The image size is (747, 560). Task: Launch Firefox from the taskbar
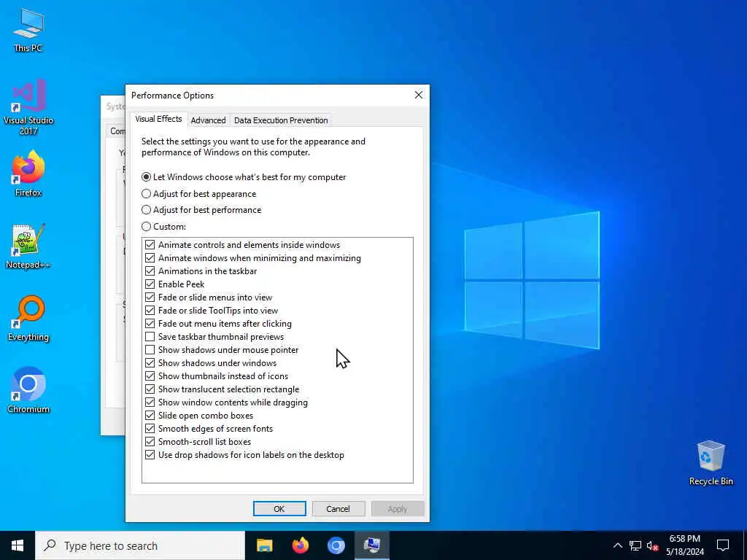(300, 545)
